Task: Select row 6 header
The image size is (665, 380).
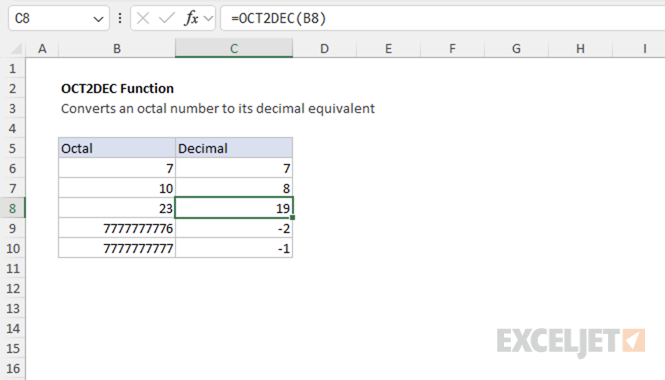Action: 13,168
